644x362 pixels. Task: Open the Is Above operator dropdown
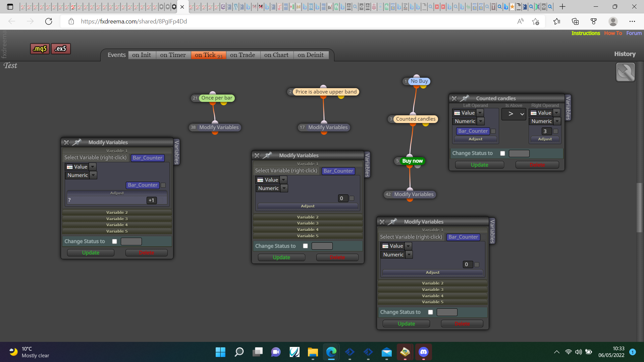514,114
